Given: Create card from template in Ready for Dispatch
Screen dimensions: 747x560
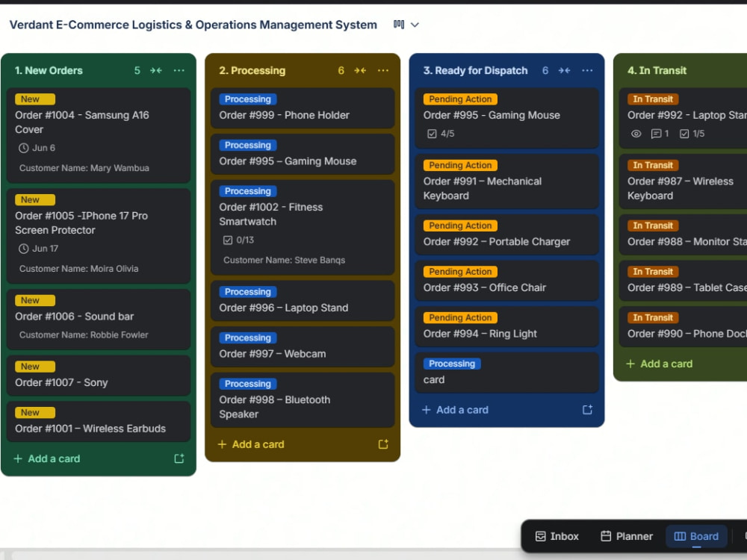Looking at the screenshot, I should [587, 409].
